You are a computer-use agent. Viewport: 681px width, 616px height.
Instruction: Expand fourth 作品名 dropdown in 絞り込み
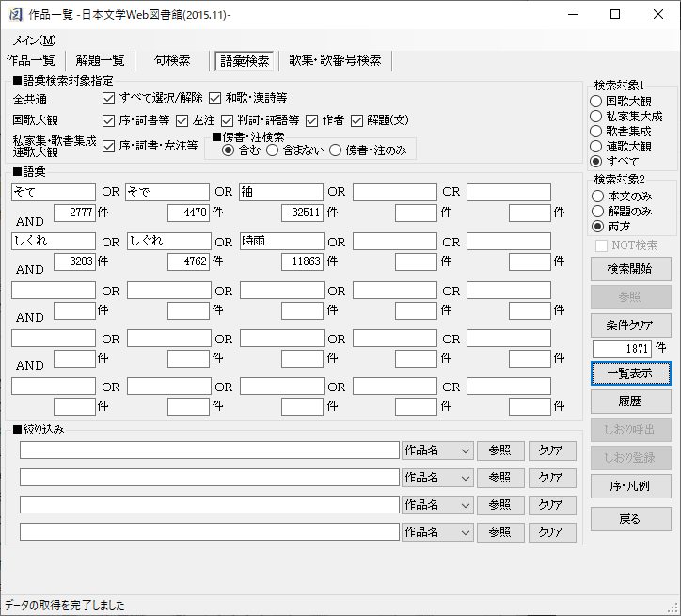coord(437,532)
